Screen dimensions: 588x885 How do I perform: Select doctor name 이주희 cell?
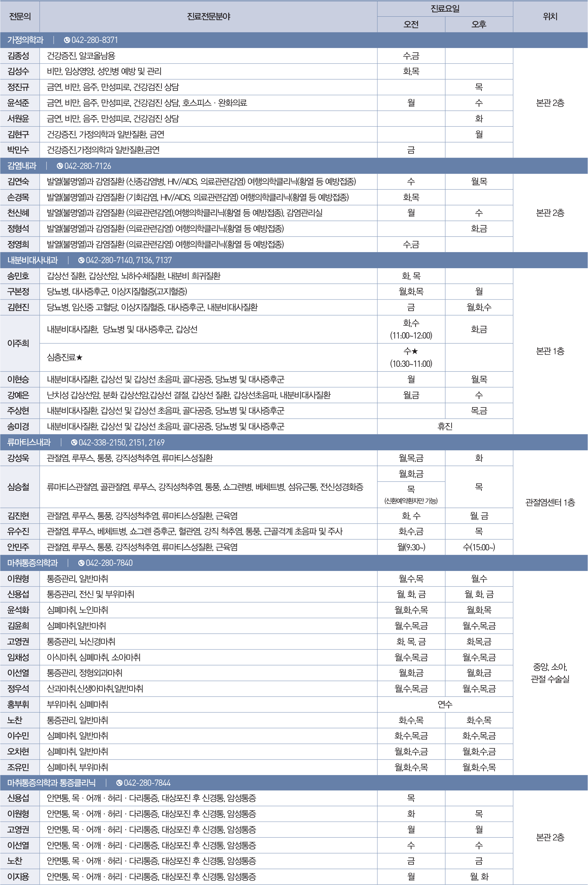18,343
